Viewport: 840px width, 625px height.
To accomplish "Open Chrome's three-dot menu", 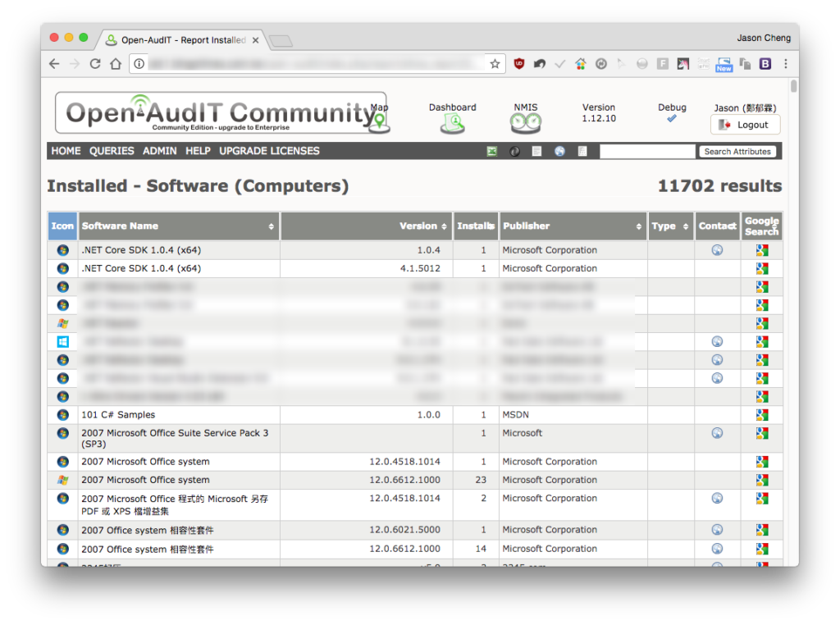I will click(x=786, y=64).
